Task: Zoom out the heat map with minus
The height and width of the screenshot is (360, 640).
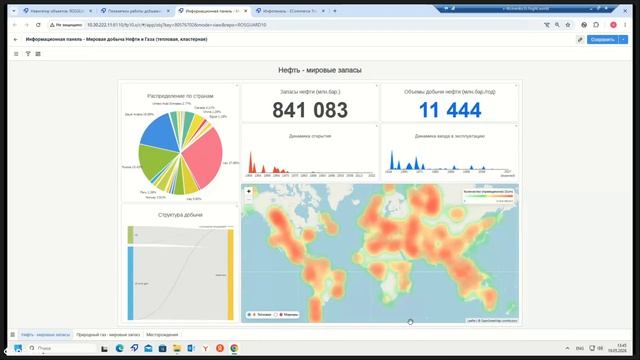Action: [x=249, y=199]
